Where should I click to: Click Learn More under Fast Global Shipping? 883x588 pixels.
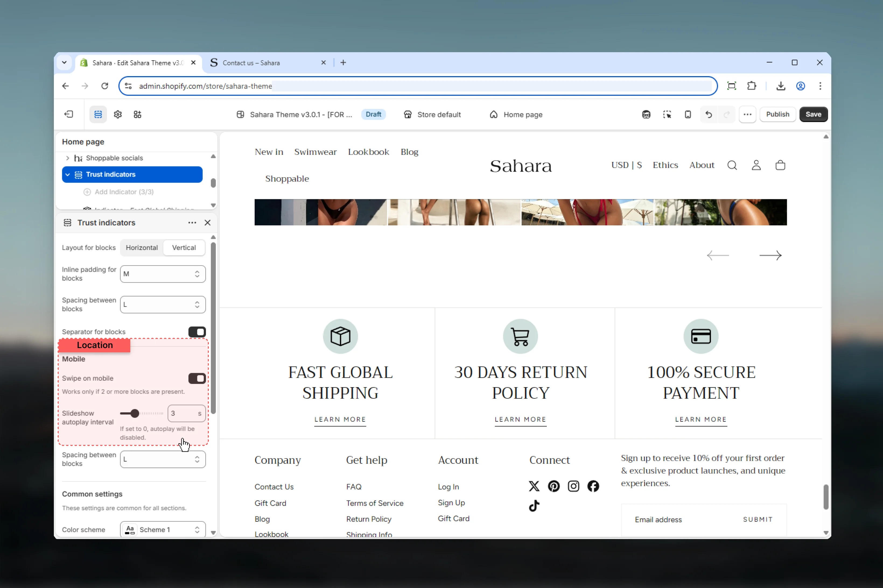340,419
